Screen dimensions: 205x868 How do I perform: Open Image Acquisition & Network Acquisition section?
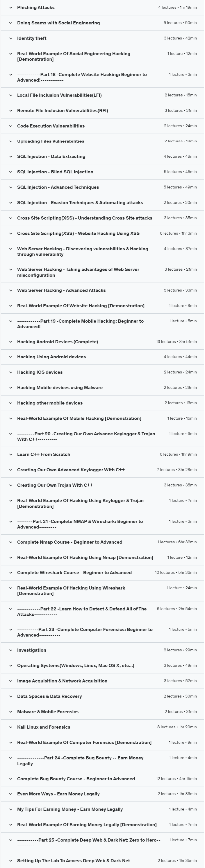coord(63,681)
